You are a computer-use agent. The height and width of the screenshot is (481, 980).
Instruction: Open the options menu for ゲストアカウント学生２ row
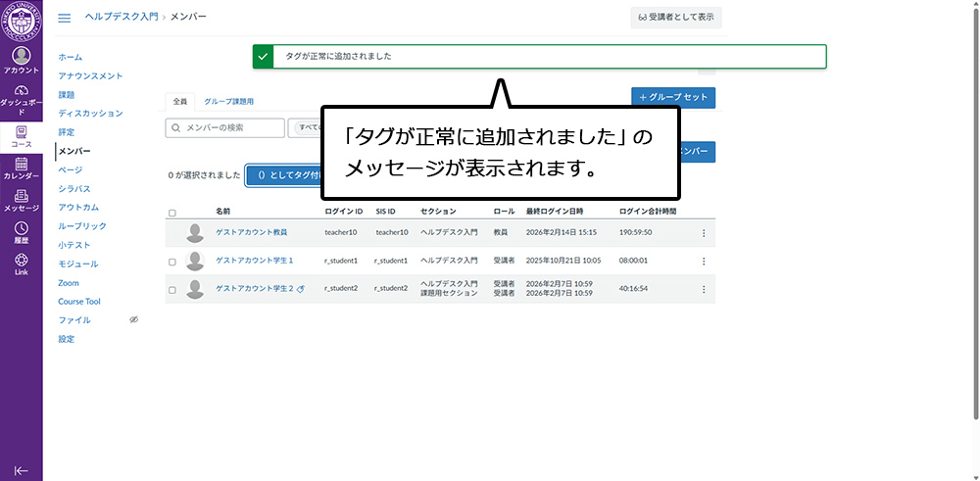click(x=703, y=289)
